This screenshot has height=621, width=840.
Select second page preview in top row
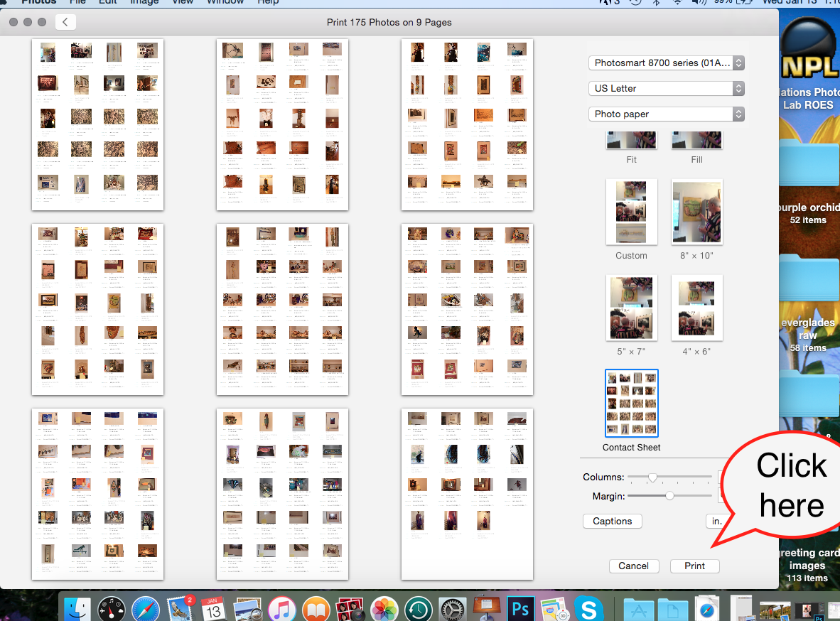pos(282,124)
